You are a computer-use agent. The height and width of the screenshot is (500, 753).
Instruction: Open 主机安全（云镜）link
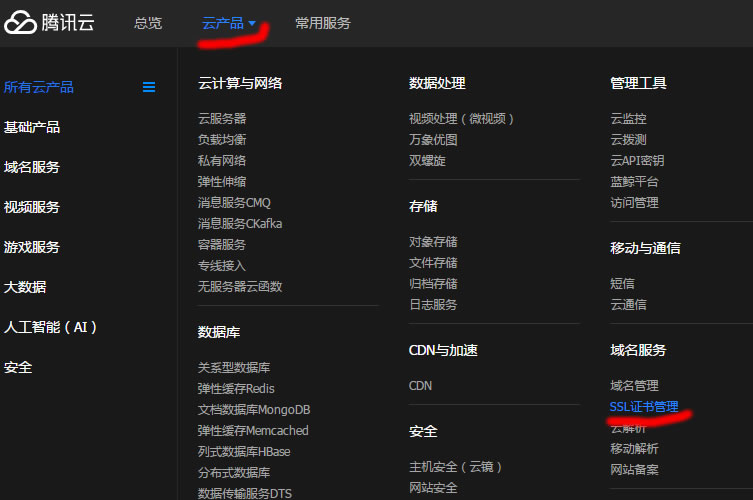coord(455,467)
